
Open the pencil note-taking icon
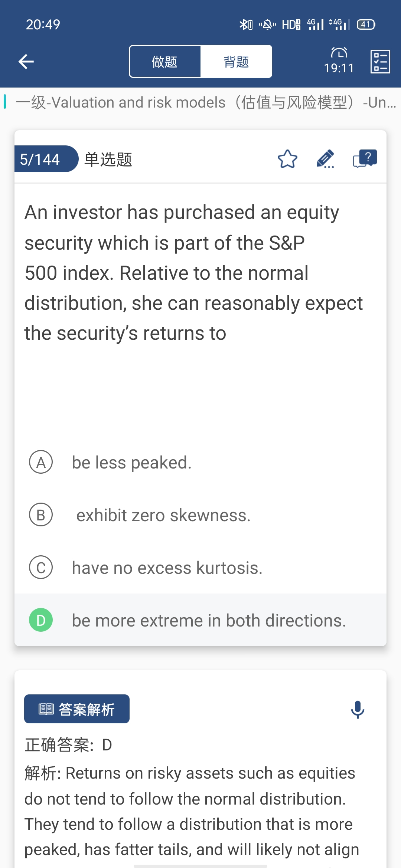325,159
